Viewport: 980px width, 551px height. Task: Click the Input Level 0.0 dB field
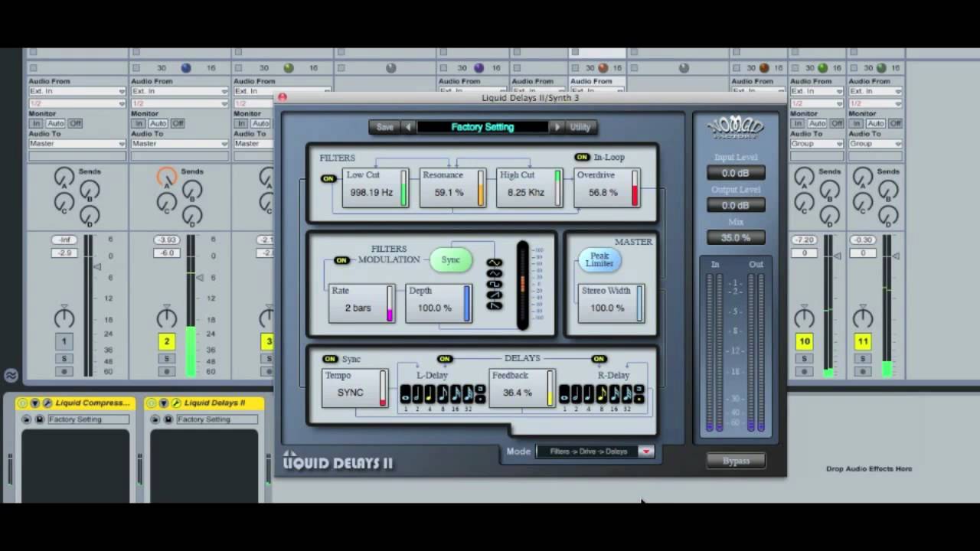736,173
